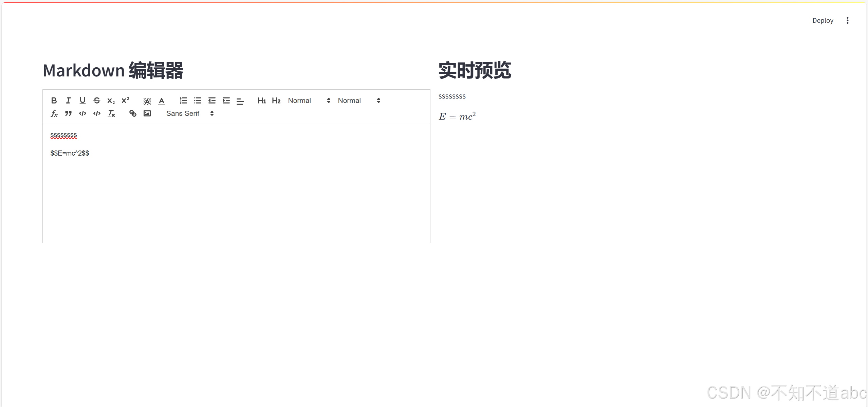The image size is (868, 407).
Task: Toggle bold formatting
Action: (x=54, y=101)
